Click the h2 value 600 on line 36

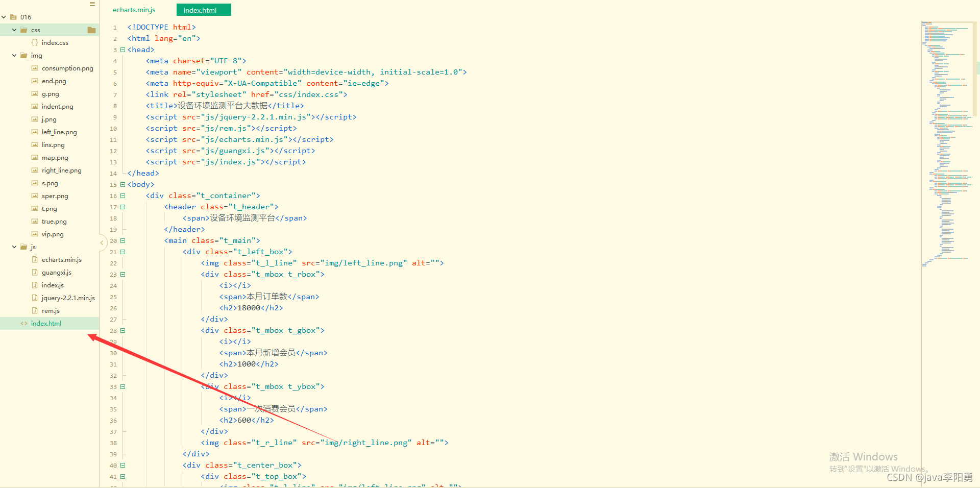pos(244,420)
